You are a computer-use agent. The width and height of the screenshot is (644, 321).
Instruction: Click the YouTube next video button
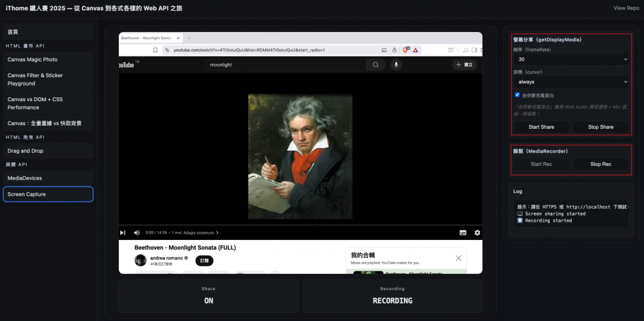pos(123,233)
